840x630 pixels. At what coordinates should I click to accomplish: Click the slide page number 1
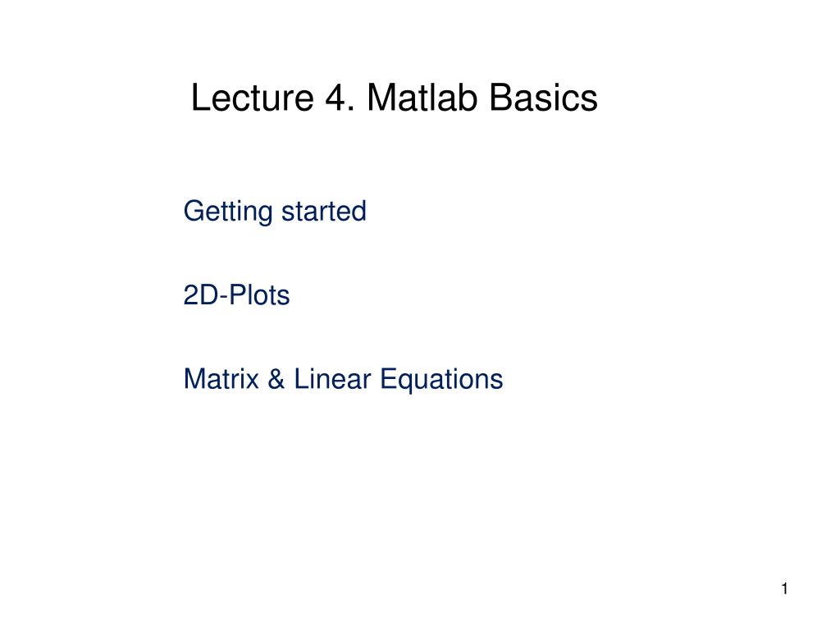click(x=785, y=589)
